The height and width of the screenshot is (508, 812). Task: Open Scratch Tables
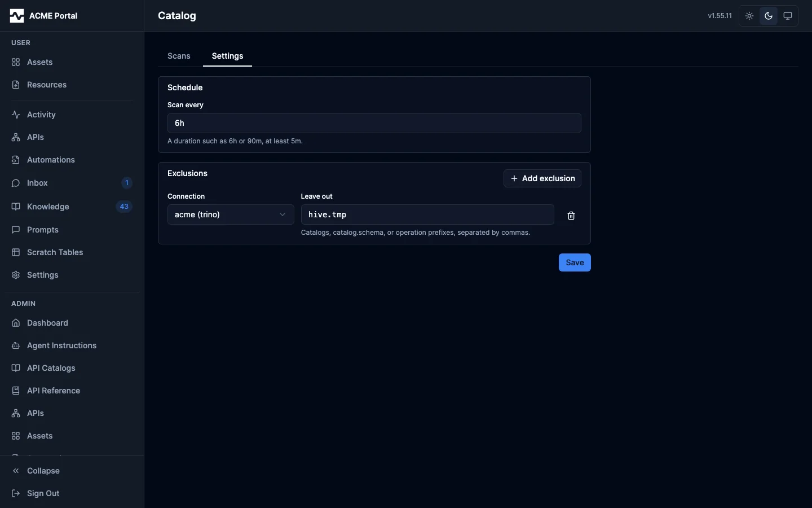point(72,252)
